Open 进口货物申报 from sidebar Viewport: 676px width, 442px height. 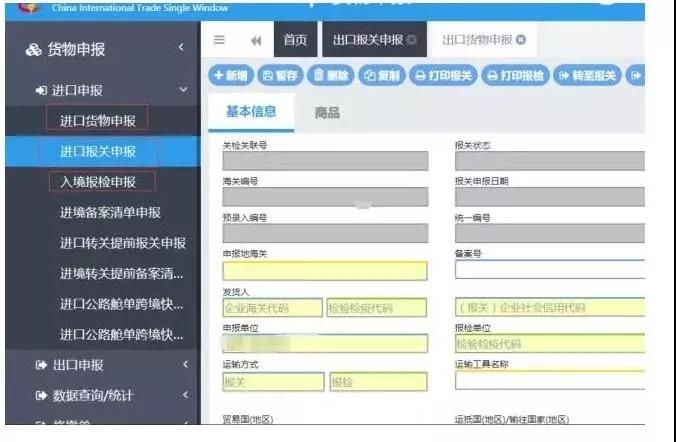tap(98, 120)
